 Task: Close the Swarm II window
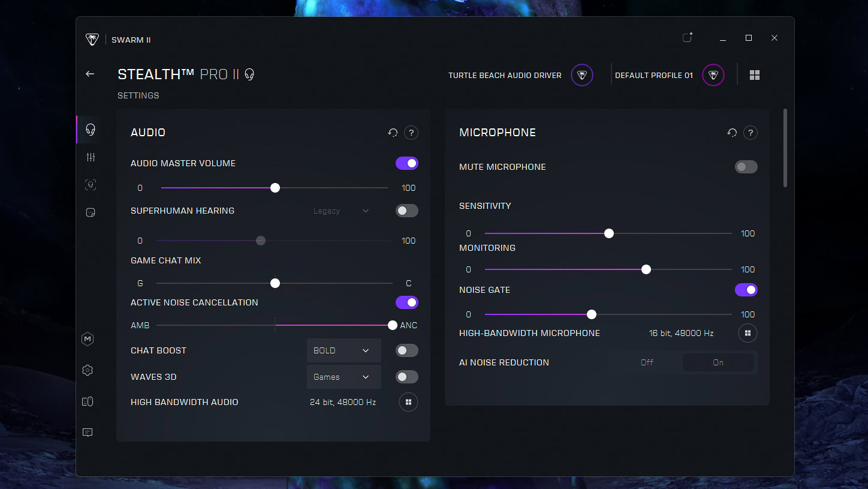[774, 38]
